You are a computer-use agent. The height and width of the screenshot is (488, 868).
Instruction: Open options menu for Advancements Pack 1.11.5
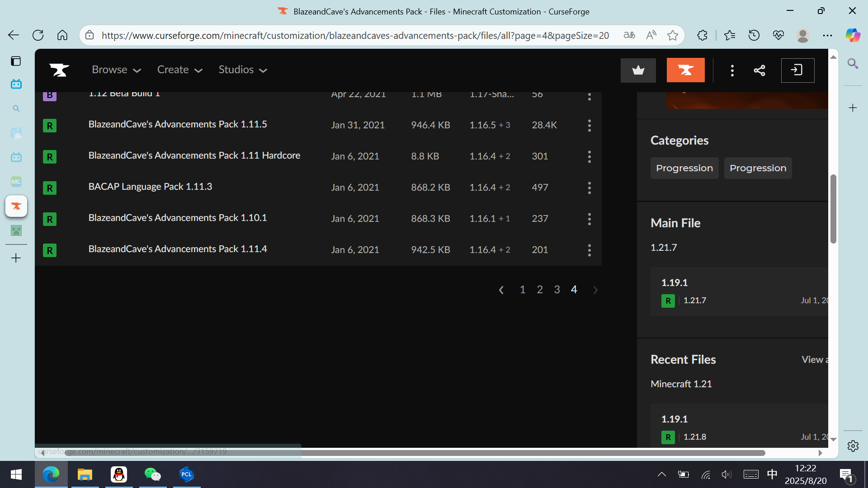click(589, 125)
